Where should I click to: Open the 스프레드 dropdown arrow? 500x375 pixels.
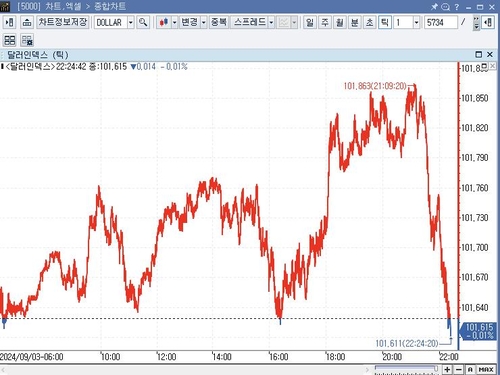[x=271, y=23]
